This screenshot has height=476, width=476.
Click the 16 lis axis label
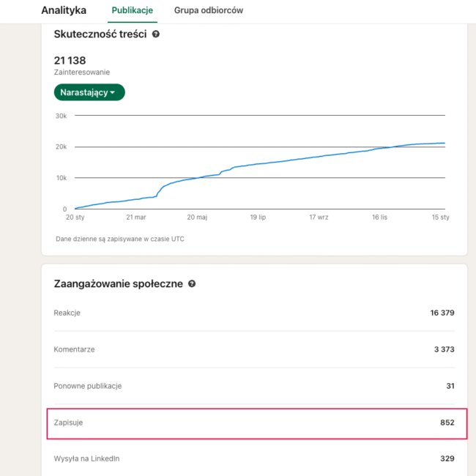coord(380,217)
